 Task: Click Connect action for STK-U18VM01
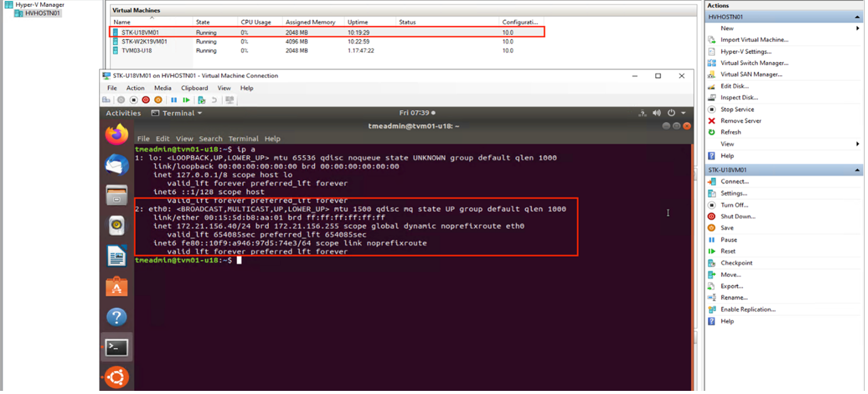click(734, 182)
